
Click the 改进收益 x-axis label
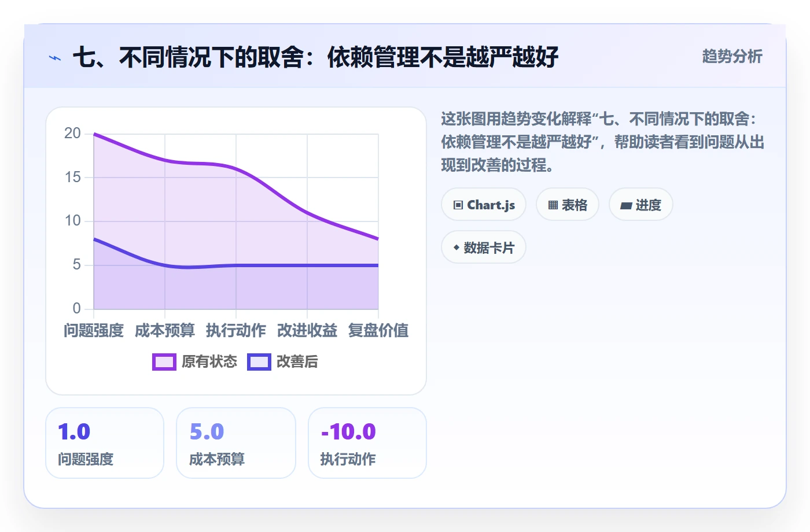(307, 331)
